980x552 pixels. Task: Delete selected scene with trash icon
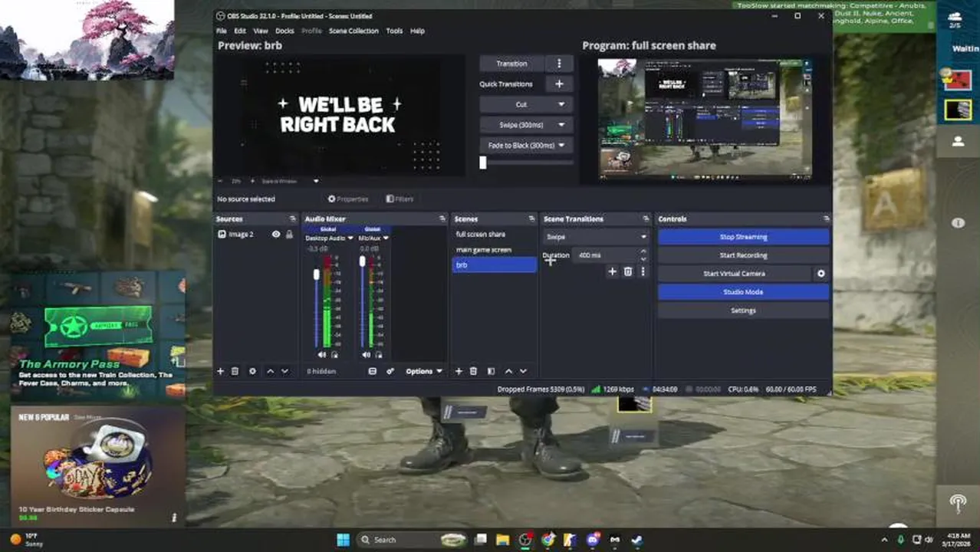point(473,371)
